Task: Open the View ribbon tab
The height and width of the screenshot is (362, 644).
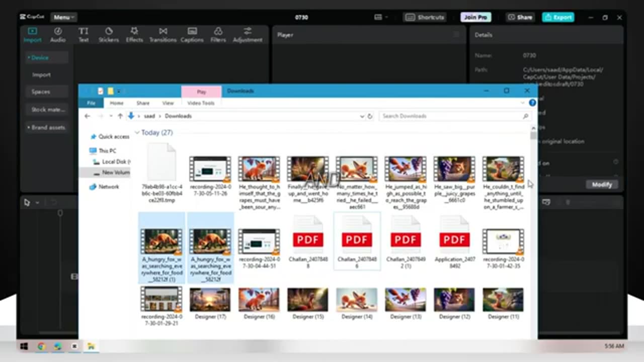Action: (168, 103)
